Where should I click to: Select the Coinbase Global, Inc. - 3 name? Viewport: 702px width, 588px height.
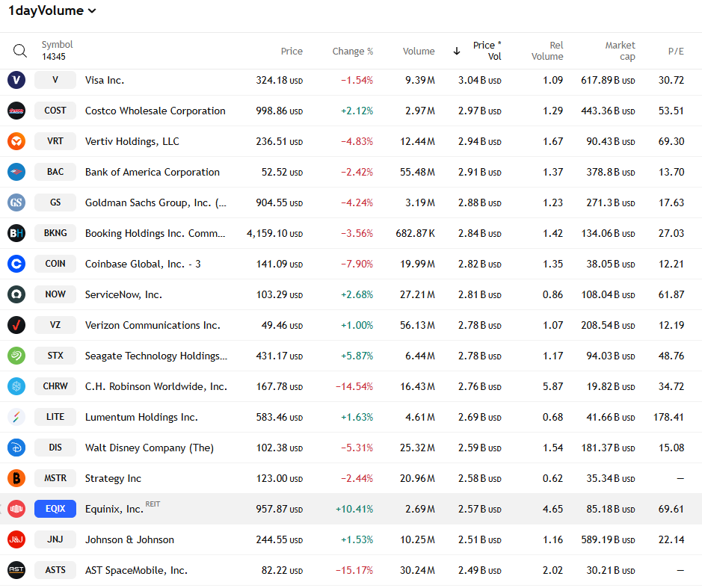pos(143,264)
